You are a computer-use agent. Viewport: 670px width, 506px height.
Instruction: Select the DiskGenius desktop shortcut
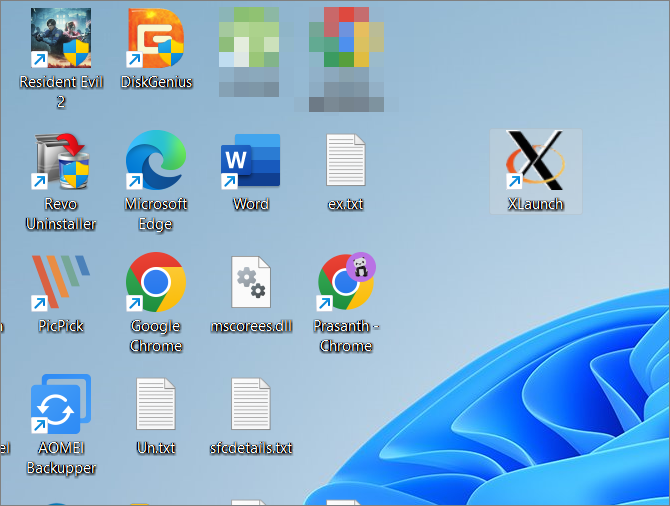156,38
